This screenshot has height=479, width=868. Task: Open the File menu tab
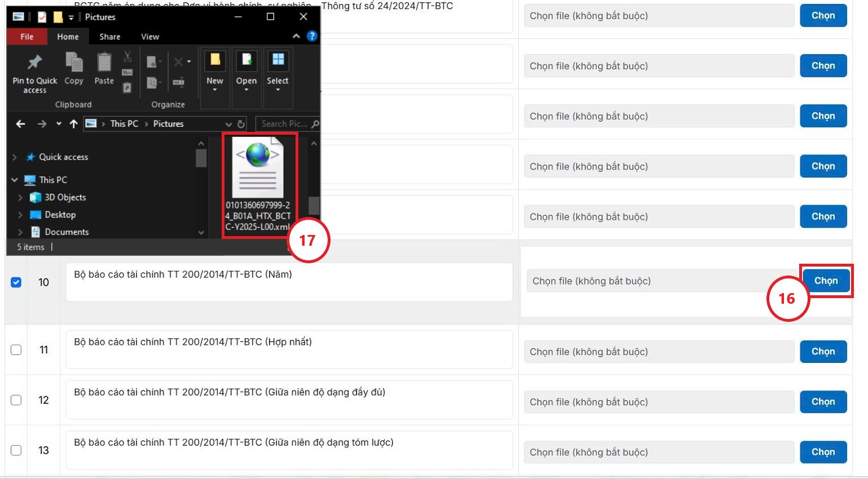coord(27,37)
